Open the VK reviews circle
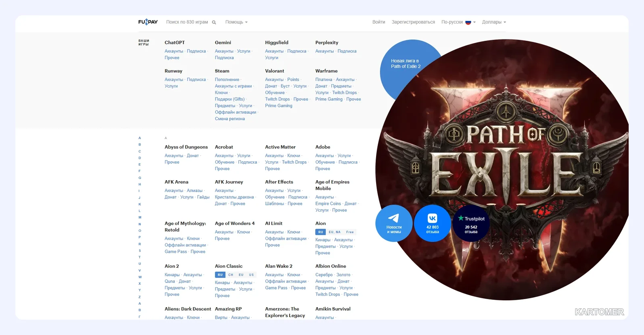This screenshot has width=644, height=335. coord(432,223)
